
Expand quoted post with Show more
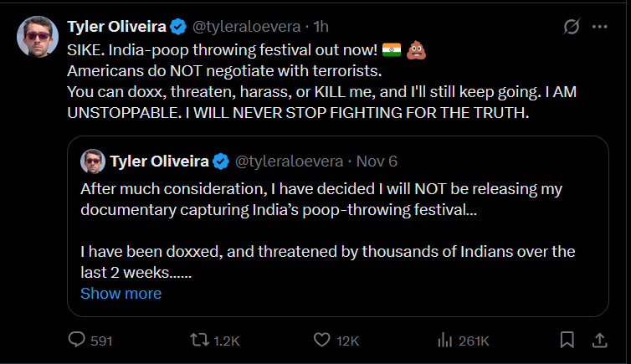[x=121, y=294]
